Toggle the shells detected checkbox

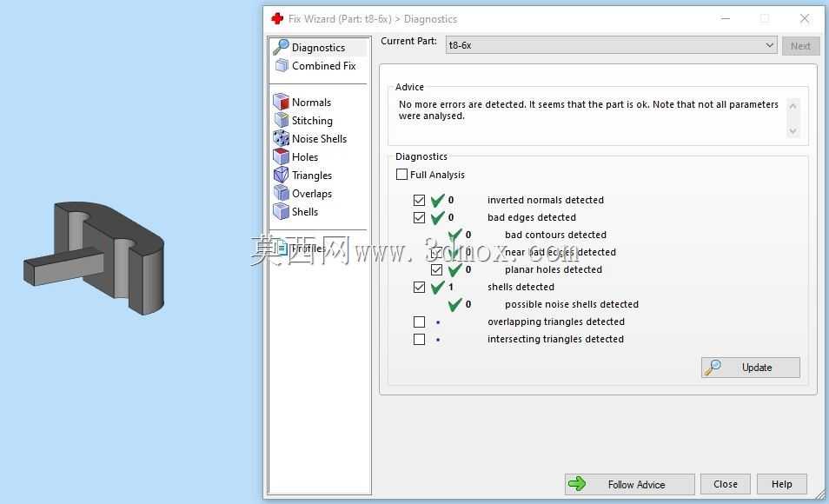419,287
